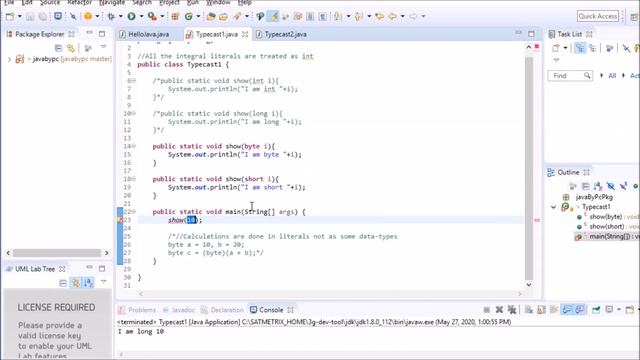Click the New Java Class green icon
The height and width of the screenshot is (360, 640).
[x=189, y=16]
